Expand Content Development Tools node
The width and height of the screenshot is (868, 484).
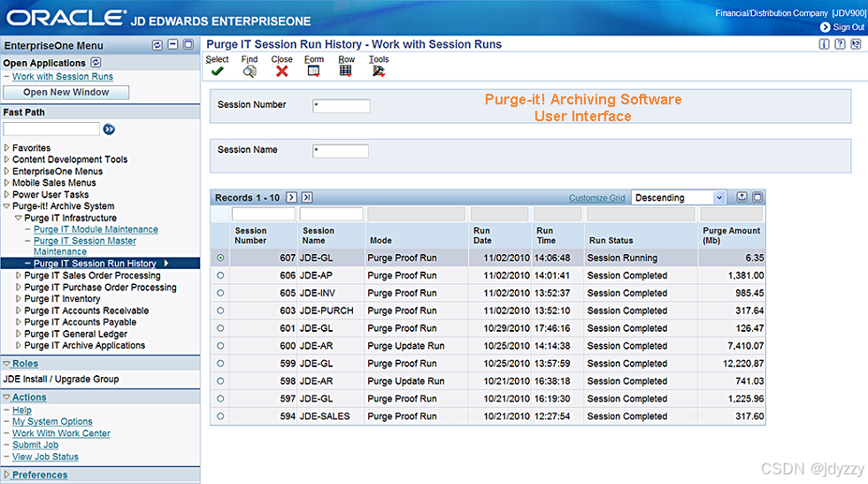click(x=7, y=159)
